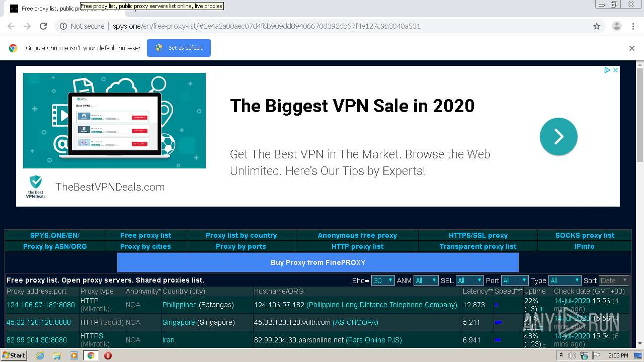Click TheBestVPNDeals.com advertiser text
This screenshot has width=644, height=362.
(x=110, y=187)
